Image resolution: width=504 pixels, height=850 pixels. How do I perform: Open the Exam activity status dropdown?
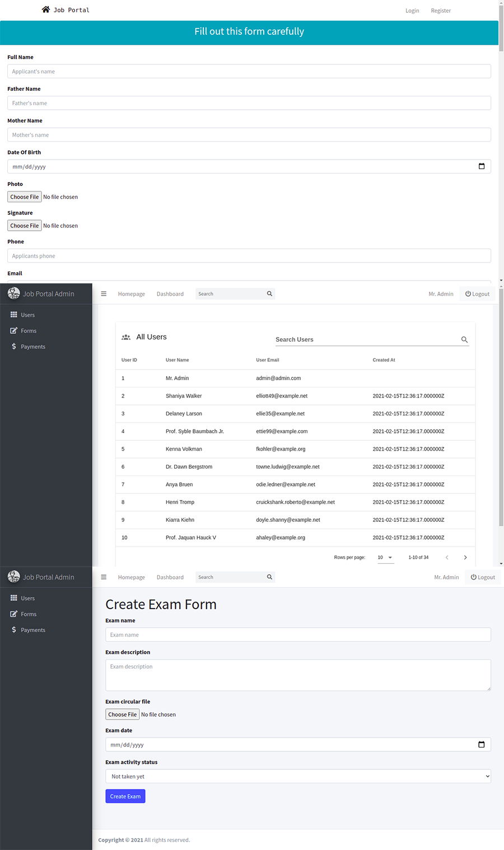pos(298,777)
